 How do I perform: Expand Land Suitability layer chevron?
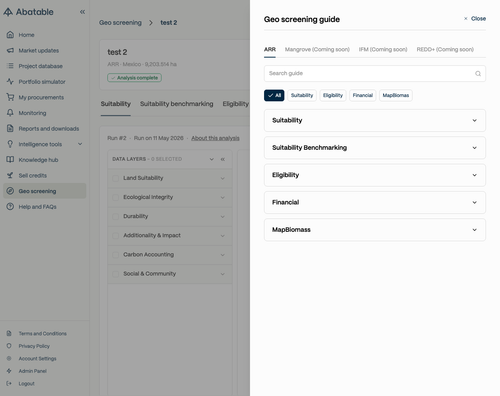tap(223, 178)
